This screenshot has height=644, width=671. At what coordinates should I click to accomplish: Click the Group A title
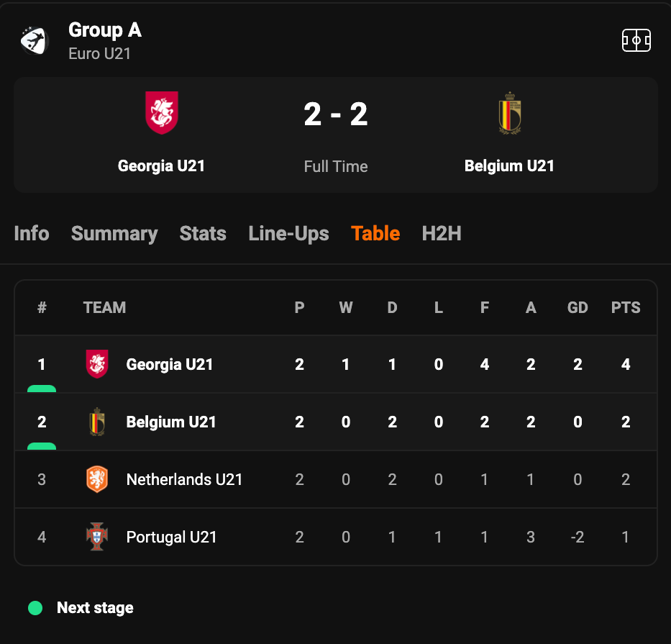105,30
